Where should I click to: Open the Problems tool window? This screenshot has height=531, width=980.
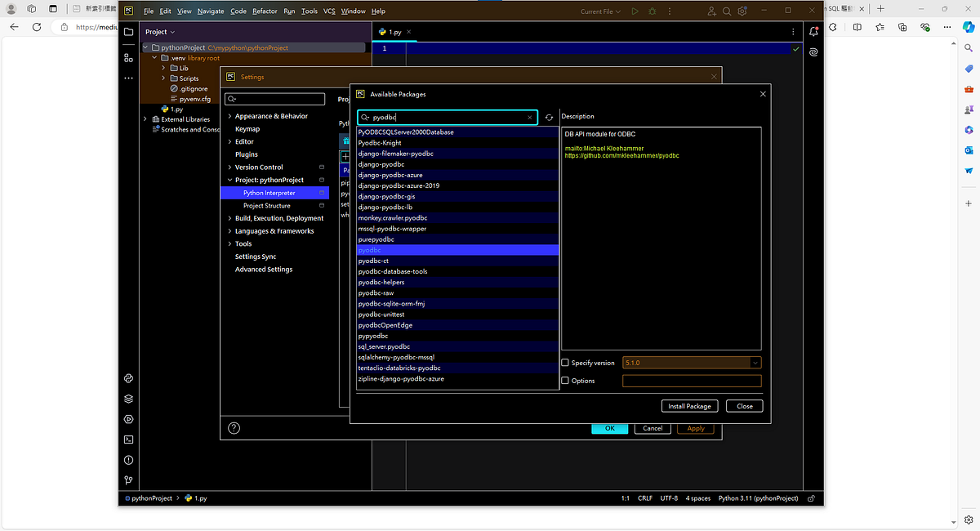[x=128, y=459]
